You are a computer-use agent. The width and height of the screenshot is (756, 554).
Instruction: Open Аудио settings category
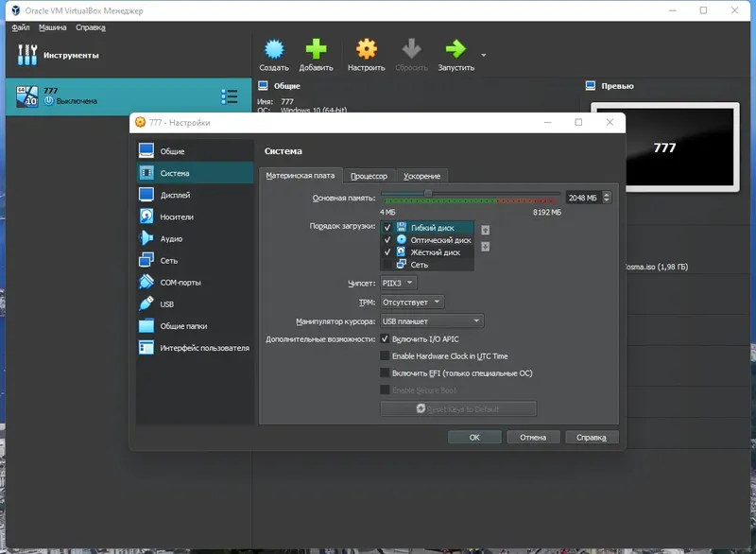pyautogui.click(x=195, y=238)
